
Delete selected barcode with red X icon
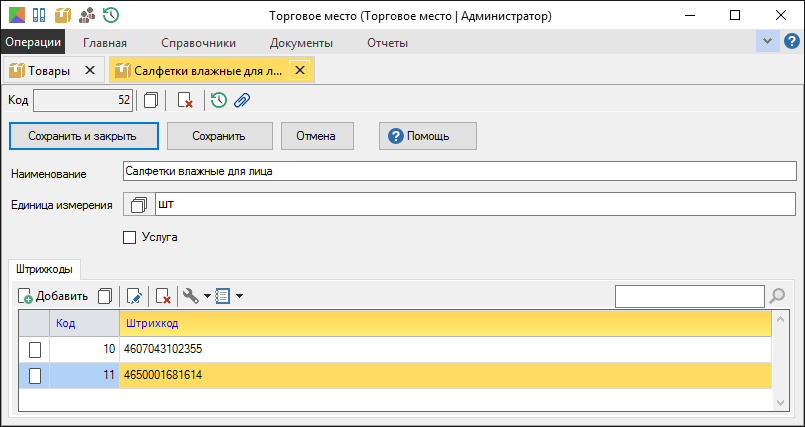point(163,296)
